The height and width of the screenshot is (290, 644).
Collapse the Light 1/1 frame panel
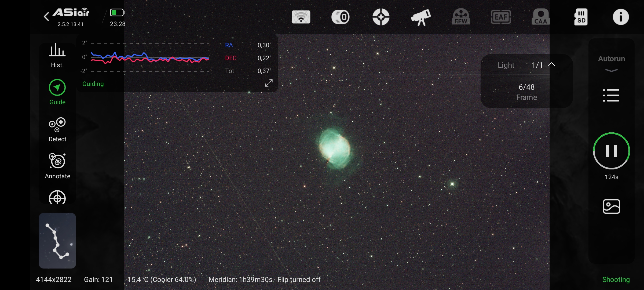551,65
